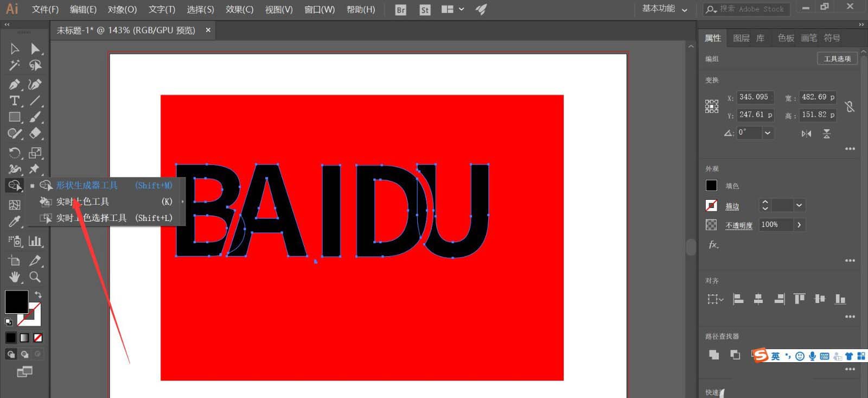Align objects to vertical top
868x398 pixels.
(799, 299)
